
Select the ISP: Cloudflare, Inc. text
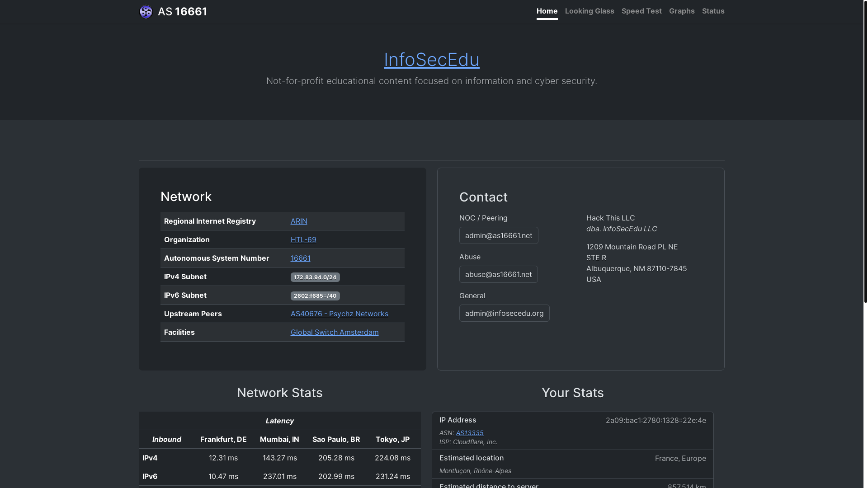468,442
